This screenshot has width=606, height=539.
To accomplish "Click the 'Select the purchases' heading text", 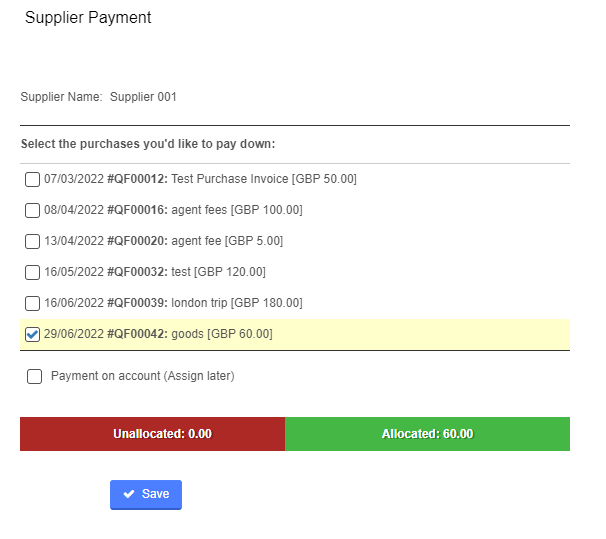I will click(x=148, y=144).
